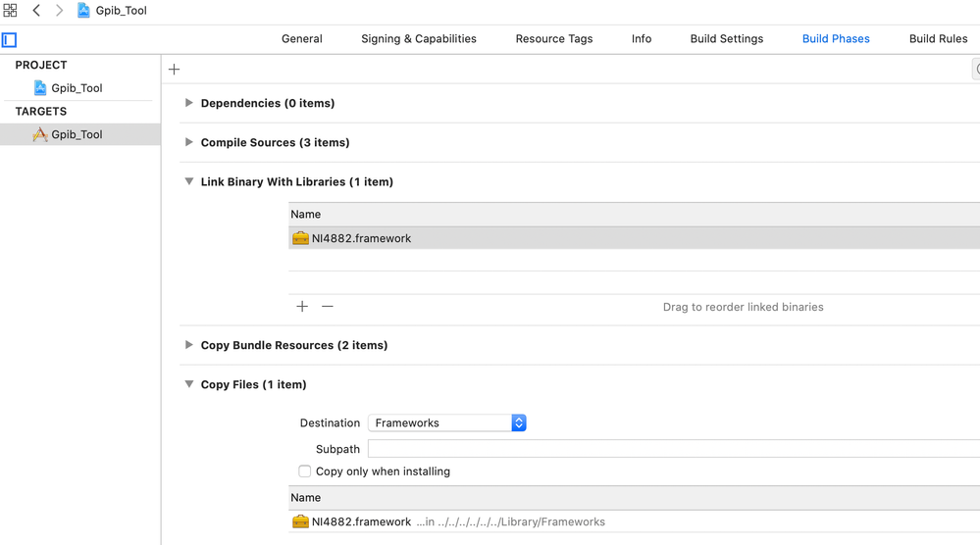The width and height of the screenshot is (980, 545).
Task: Expand the Compile Sources section
Action: [188, 142]
